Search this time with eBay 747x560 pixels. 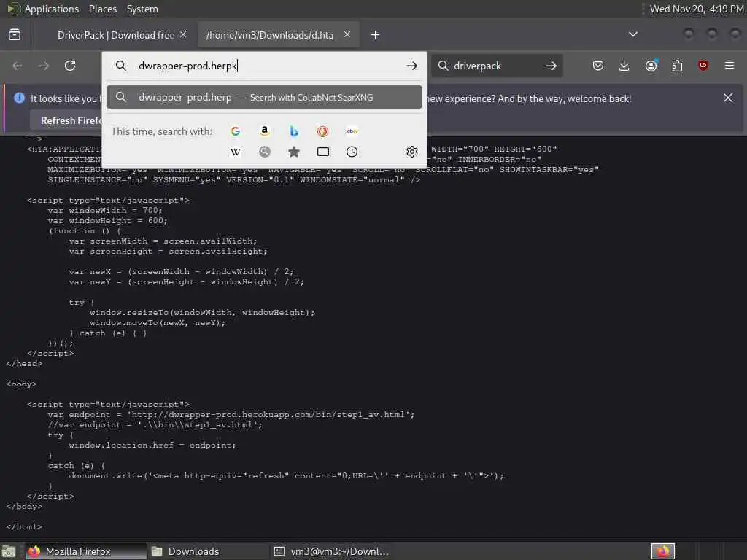click(352, 131)
